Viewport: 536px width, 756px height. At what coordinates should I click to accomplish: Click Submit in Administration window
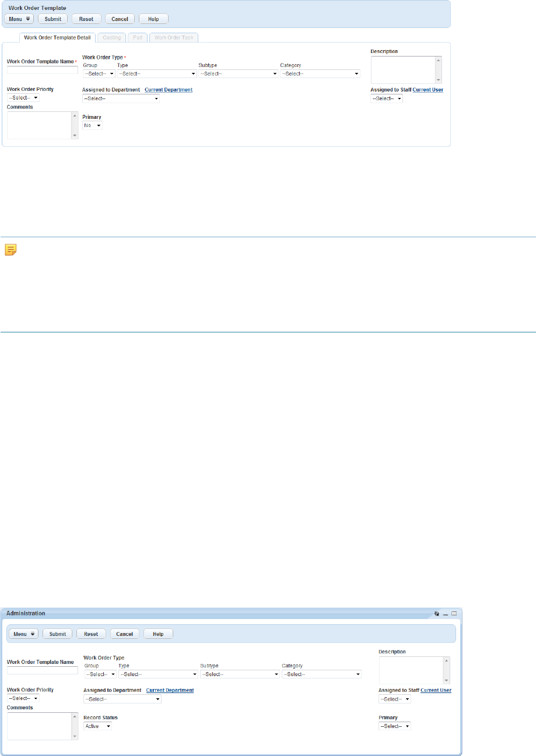(x=57, y=634)
